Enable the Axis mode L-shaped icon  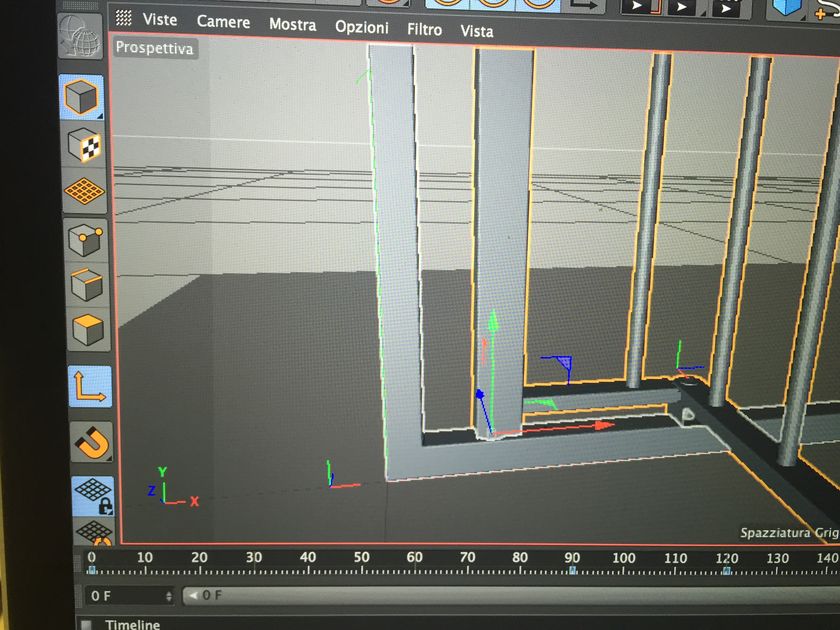(90, 387)
